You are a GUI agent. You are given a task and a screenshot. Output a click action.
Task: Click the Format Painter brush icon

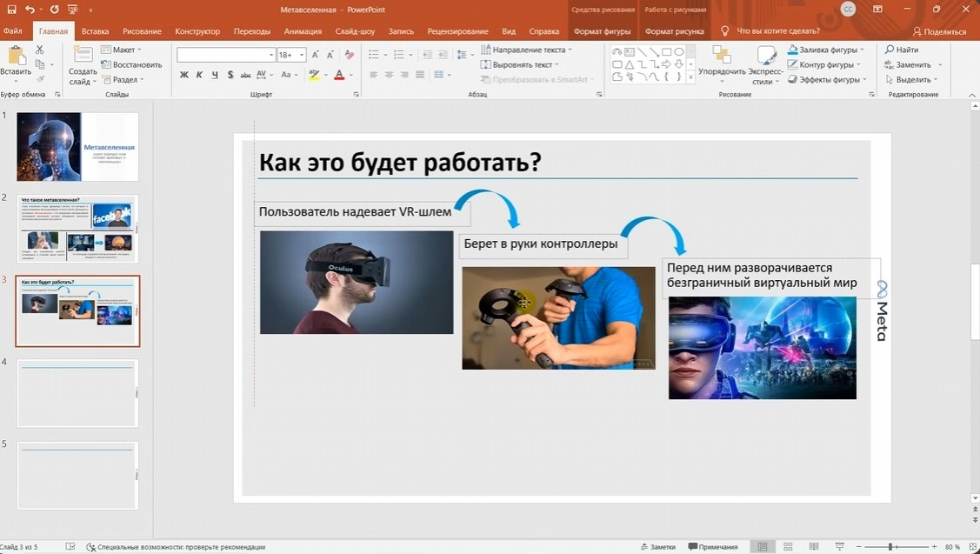(x=39, y=79)
